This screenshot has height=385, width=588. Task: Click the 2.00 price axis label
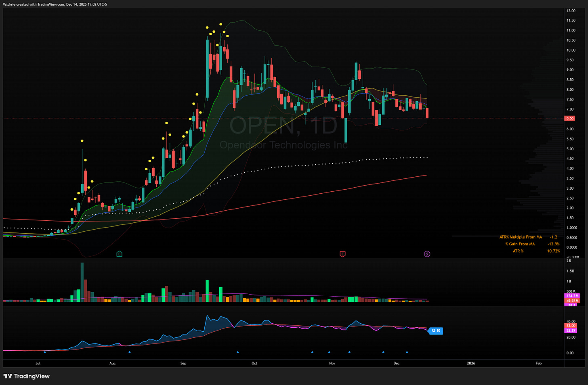click(x=570, y=208)
